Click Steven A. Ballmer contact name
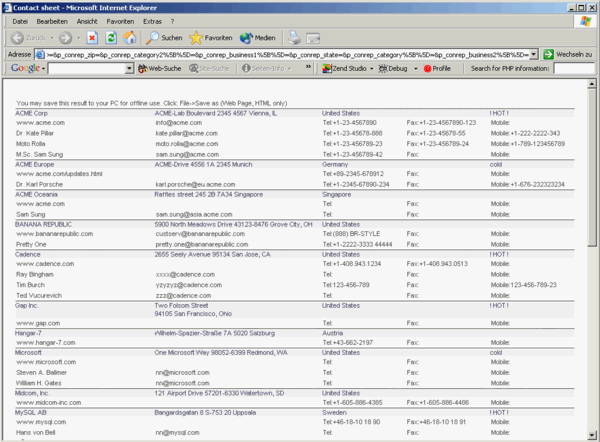The height and width of the screenshot is (442, 600). [41, 372]
